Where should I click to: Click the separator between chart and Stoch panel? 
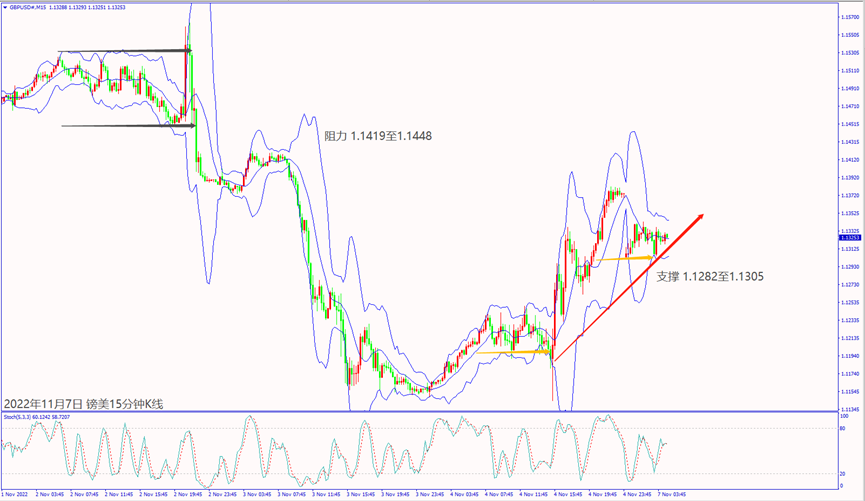420,411
